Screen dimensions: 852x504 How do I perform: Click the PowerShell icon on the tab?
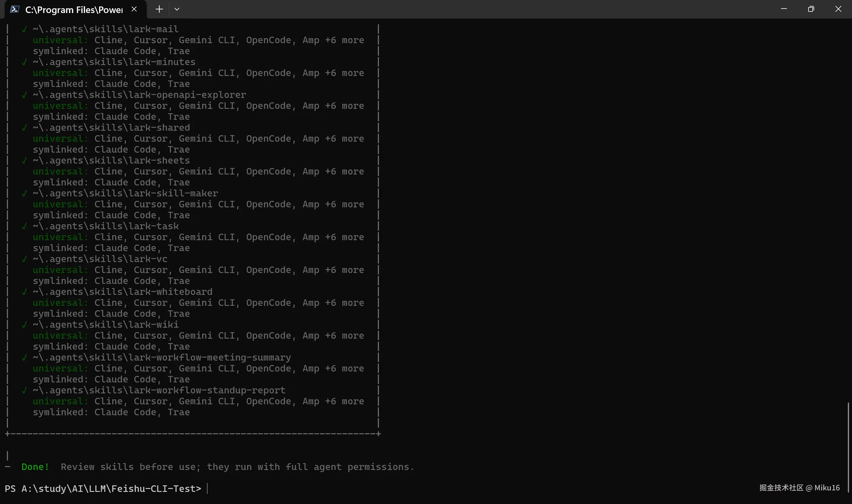[14, 9]
